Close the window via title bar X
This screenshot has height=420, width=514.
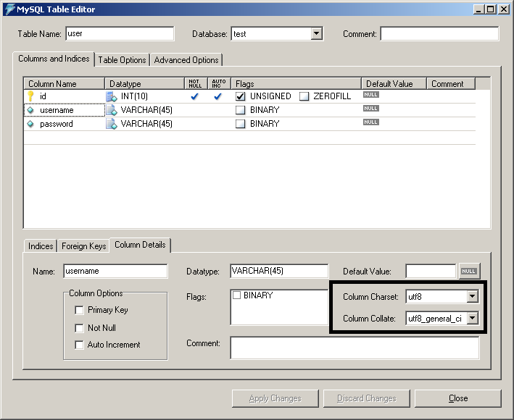(504, 9)
